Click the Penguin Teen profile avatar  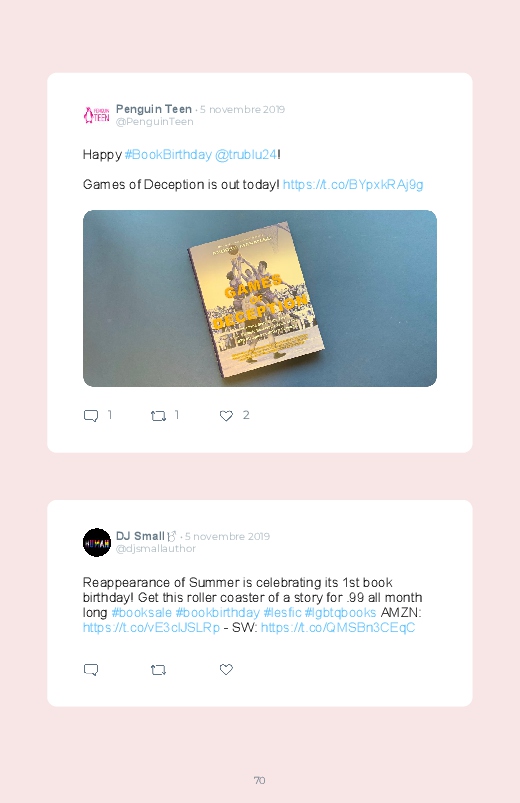point(97,115)
